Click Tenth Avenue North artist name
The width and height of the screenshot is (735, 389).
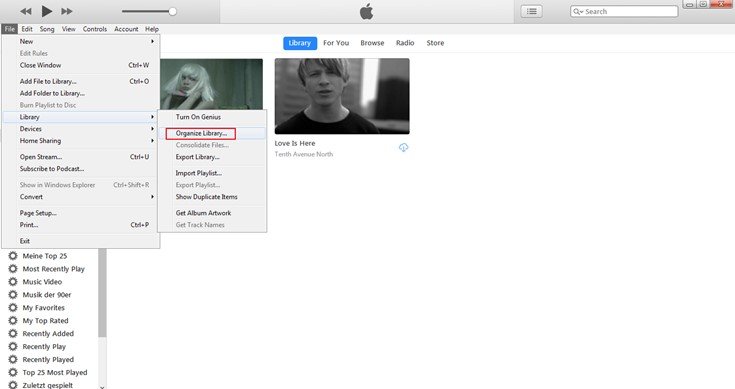(x=304, y=154)
